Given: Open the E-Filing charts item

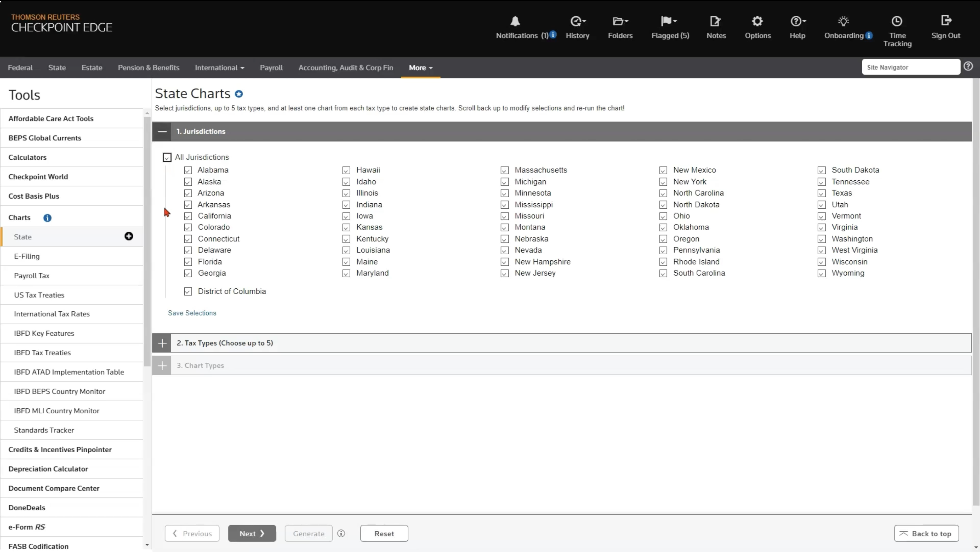Looking at the screenshot, I should pyautogui.click(x=26, y=256).
